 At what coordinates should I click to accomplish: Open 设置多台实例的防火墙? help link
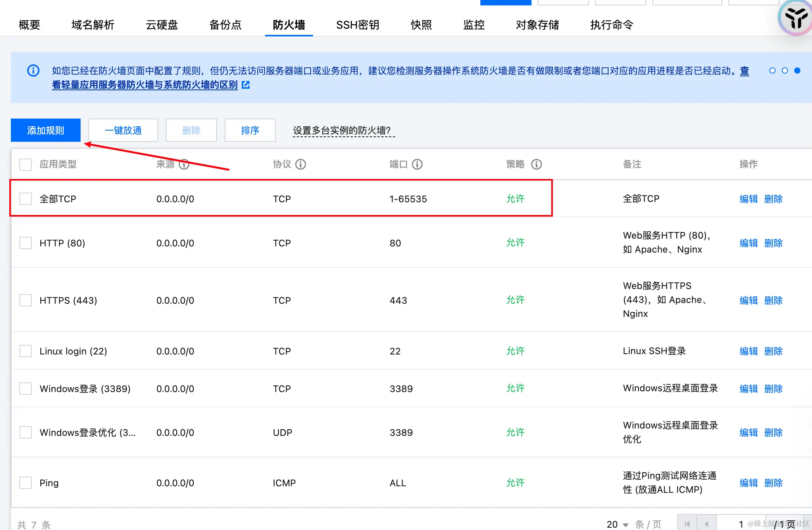click(344, 131)
